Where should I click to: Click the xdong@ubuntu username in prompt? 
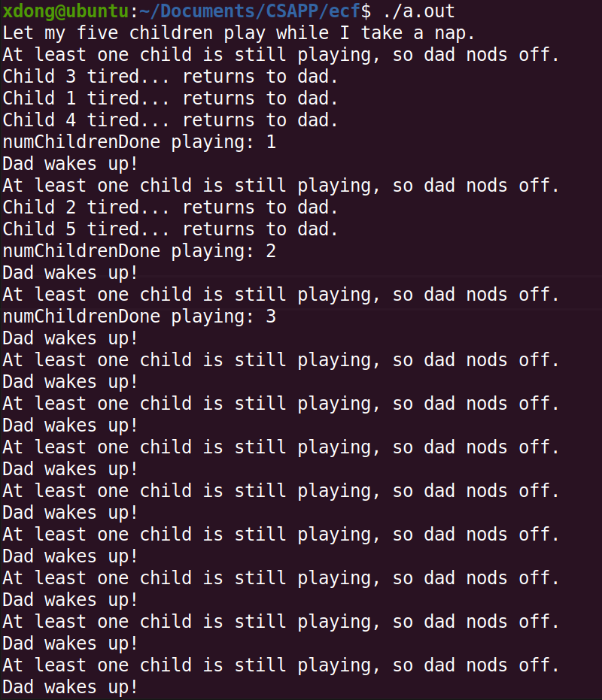(66, 11)
